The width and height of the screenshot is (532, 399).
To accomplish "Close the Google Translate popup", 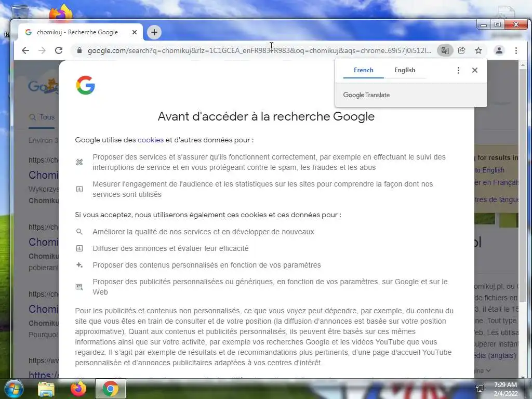I will [x=475, y=70].
